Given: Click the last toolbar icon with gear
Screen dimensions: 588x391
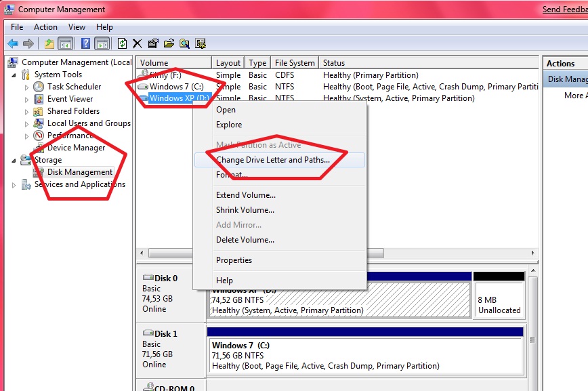Looking at the screenshot, I should pyautogui.click(x=201, y=43).
